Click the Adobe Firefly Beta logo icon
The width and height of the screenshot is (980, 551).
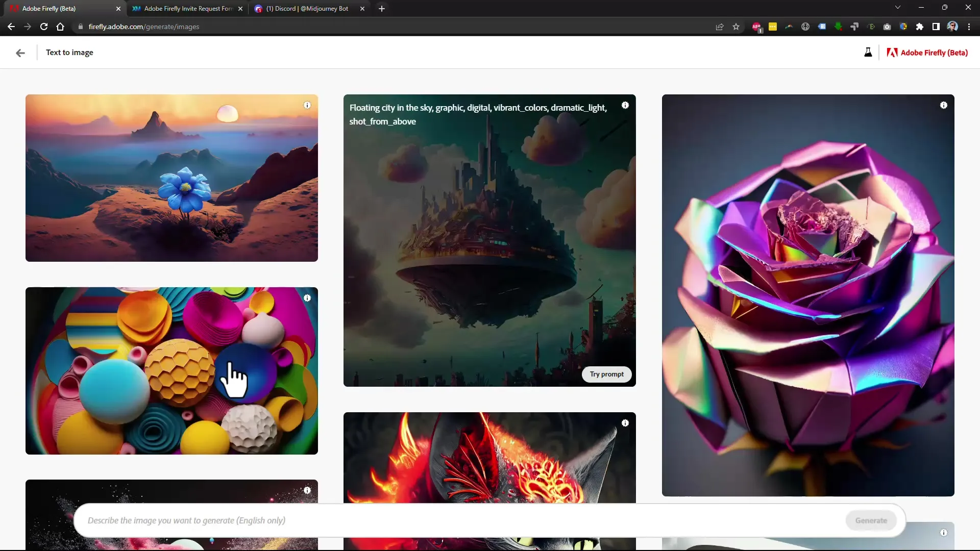point(893,53)
